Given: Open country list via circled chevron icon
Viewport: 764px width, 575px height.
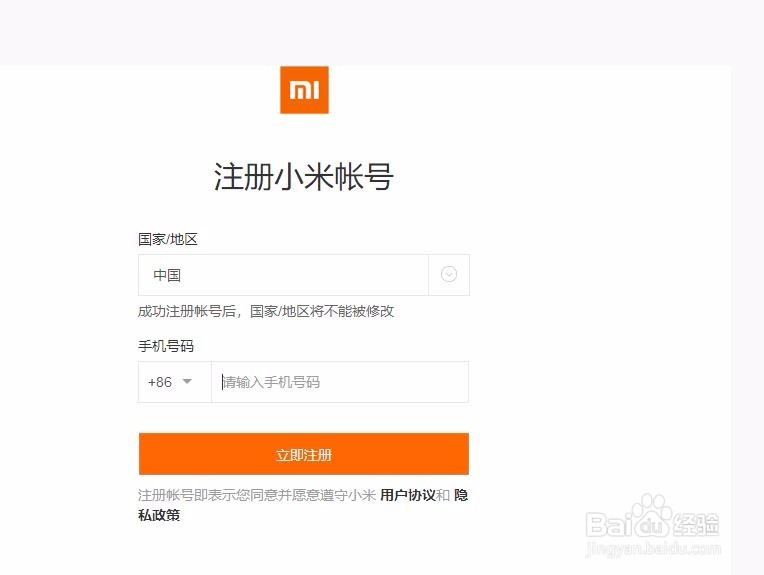Looking at the screenshot, I should click(449, 274).
